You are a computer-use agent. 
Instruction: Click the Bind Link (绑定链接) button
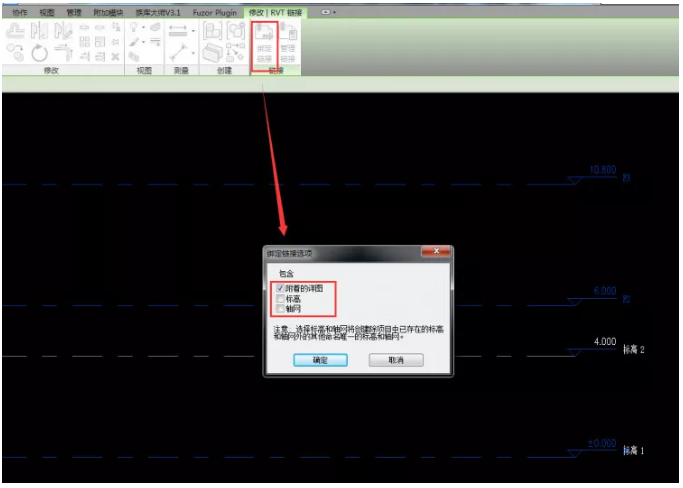click(264, 44)
